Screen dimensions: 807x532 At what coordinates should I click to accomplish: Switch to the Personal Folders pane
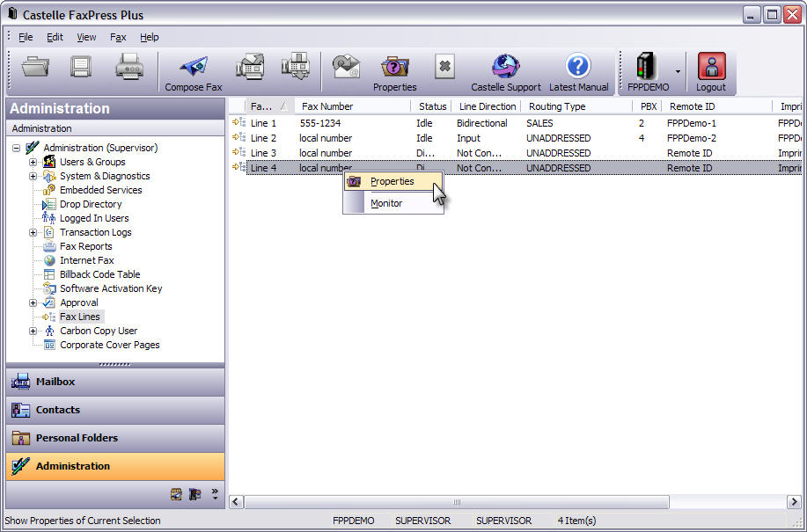point(115,438)
